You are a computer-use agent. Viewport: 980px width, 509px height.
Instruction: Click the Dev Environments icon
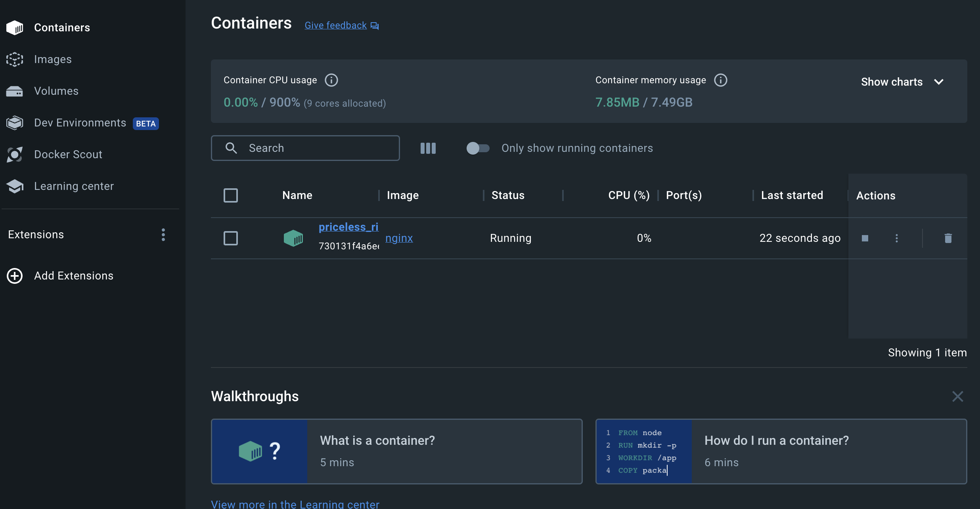click(15, 123)
